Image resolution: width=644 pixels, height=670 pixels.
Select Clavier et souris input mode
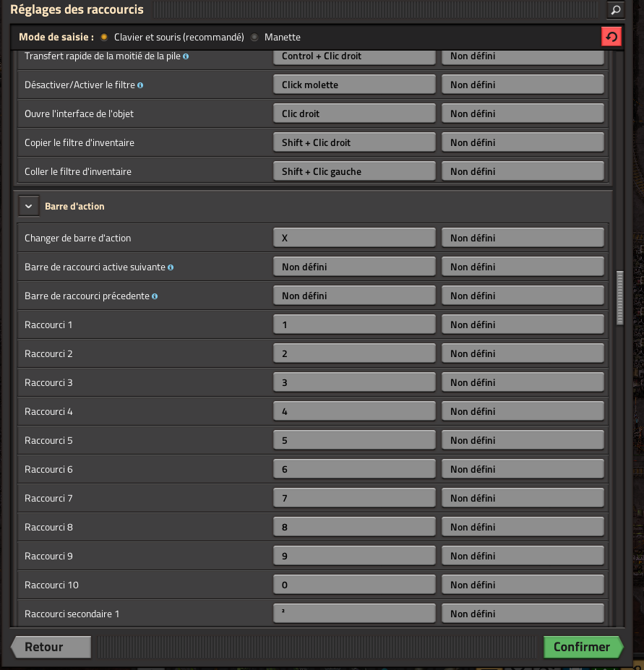point(104,37)
